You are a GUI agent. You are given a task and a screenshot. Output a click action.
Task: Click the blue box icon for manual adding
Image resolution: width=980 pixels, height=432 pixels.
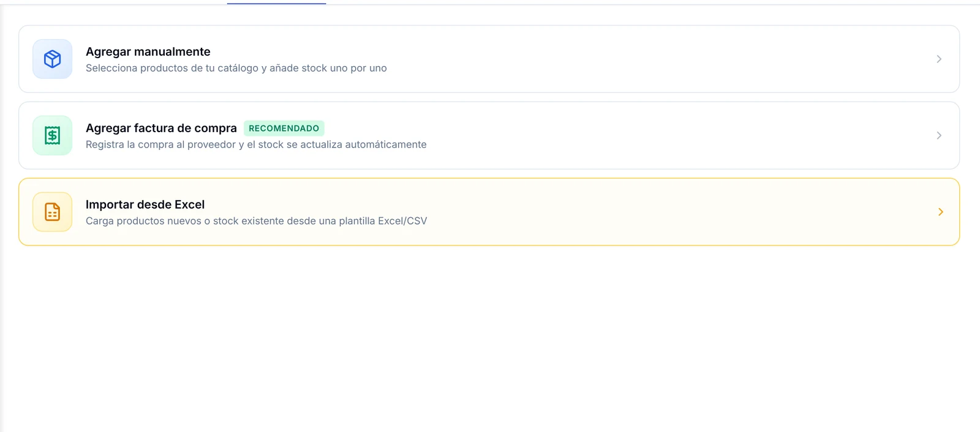[x=53, y=59]
